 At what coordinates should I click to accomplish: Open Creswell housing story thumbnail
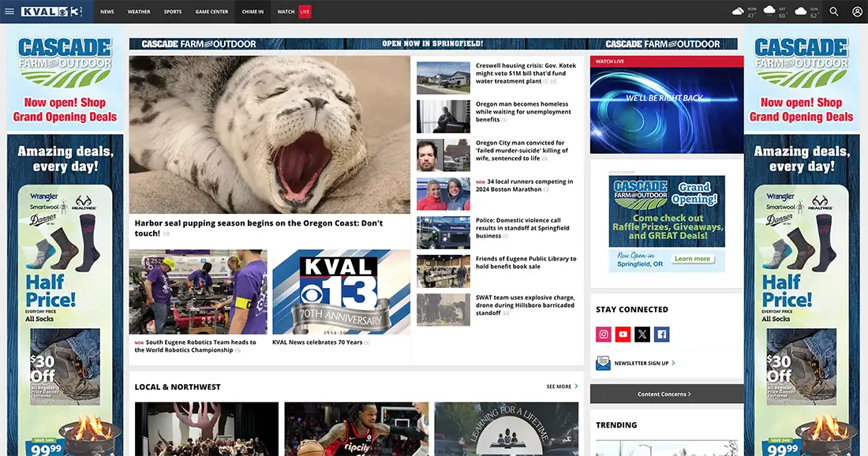click(443, 78)
